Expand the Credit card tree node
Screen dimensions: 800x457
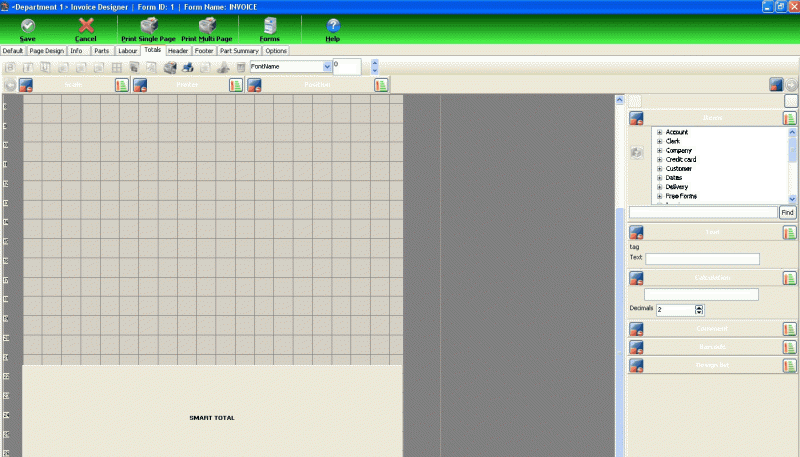659,160
